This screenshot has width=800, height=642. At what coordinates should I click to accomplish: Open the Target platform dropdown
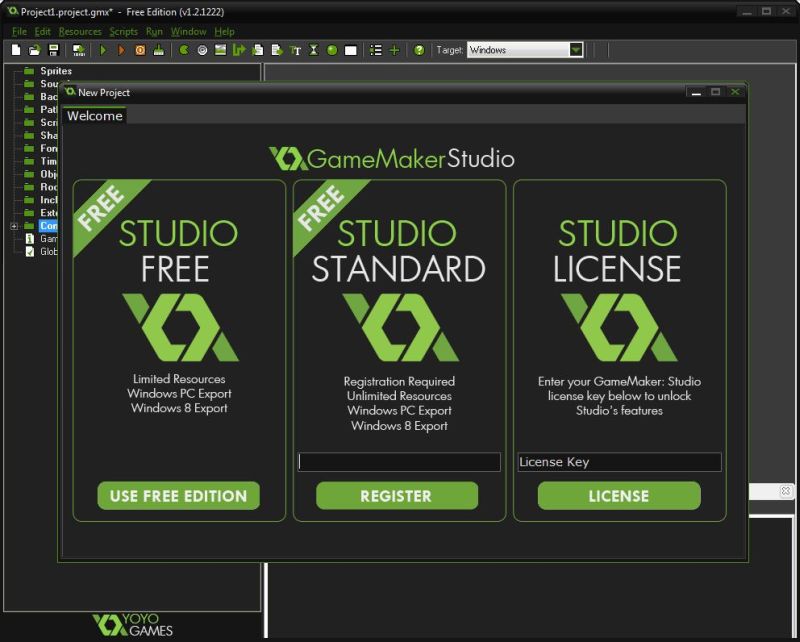point(576,50)
